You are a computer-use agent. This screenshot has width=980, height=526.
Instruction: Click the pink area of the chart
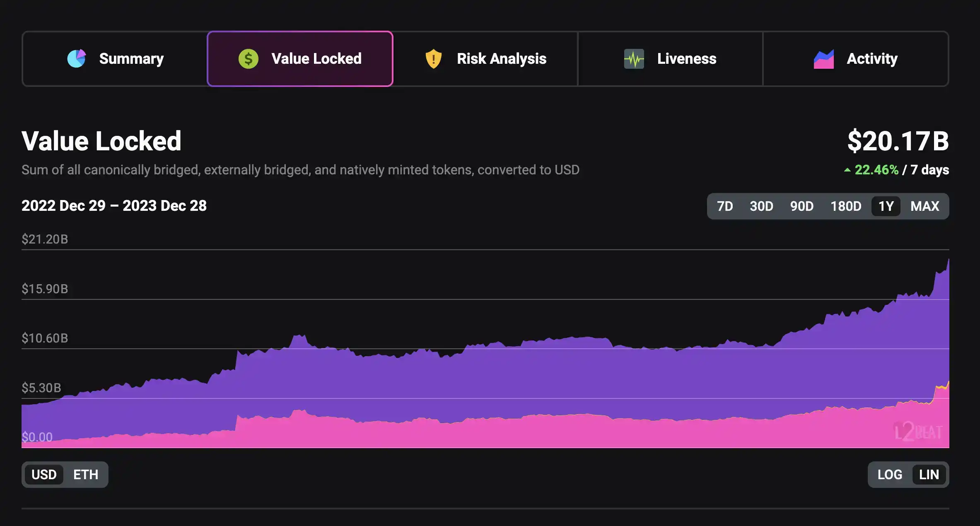tap(497, 433)
